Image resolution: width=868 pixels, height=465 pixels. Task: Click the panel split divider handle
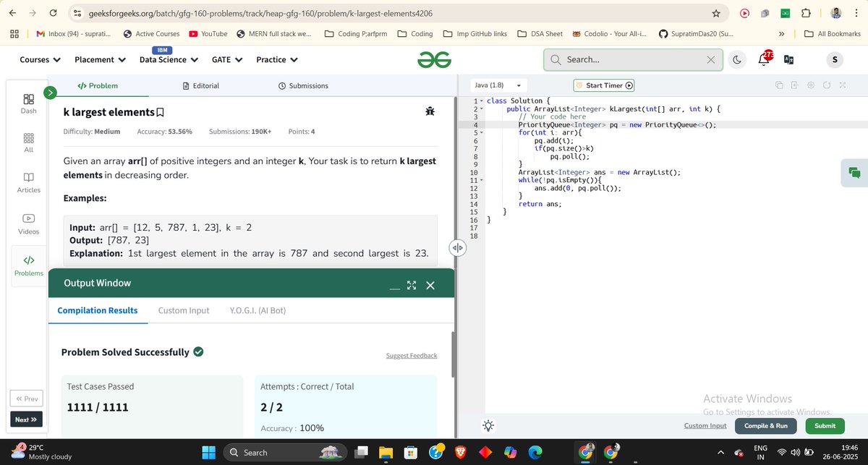(x=457, y=248)
